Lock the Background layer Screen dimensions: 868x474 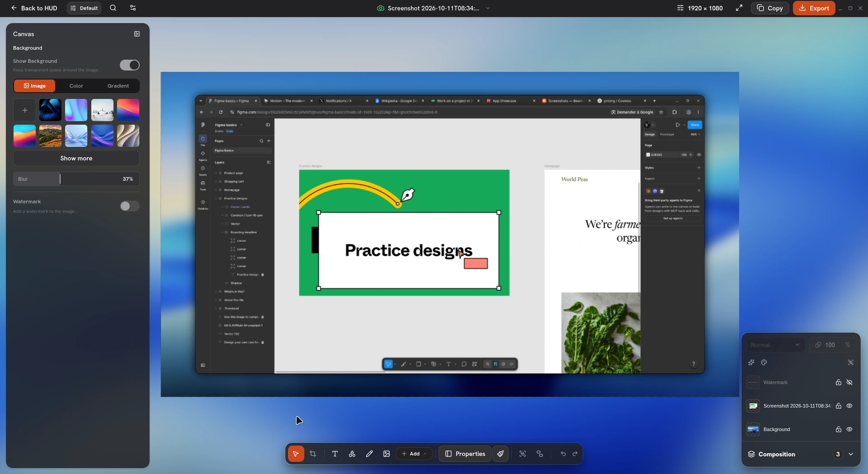(x=839, y=429)
